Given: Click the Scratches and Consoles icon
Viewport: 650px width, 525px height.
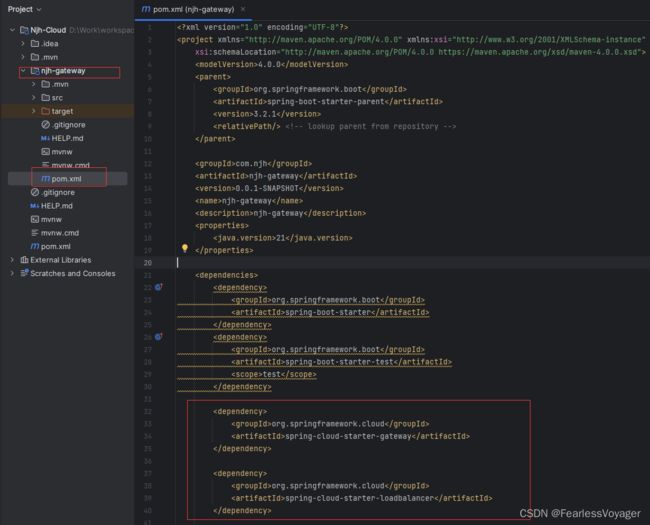Looking at the screenshot, I should (24, 273).
